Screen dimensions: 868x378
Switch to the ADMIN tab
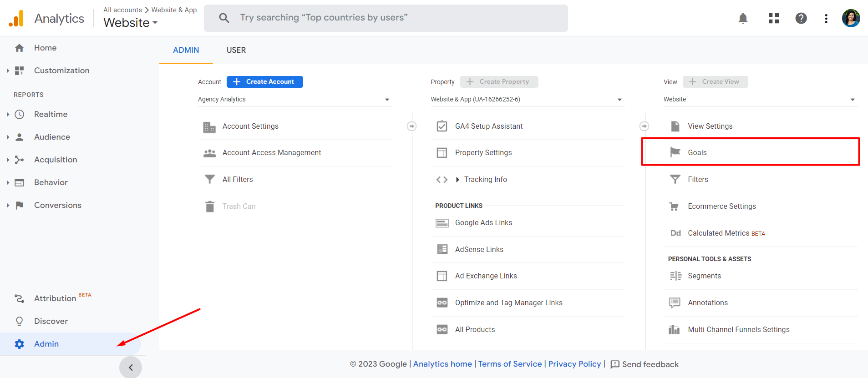coord(186,50)
